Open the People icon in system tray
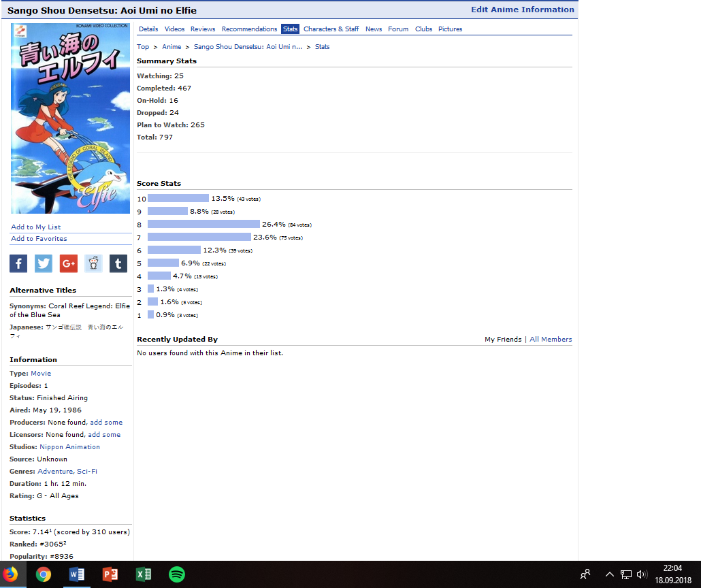Image resolution: width=701 pixels, height=588 pixels. 585,574
